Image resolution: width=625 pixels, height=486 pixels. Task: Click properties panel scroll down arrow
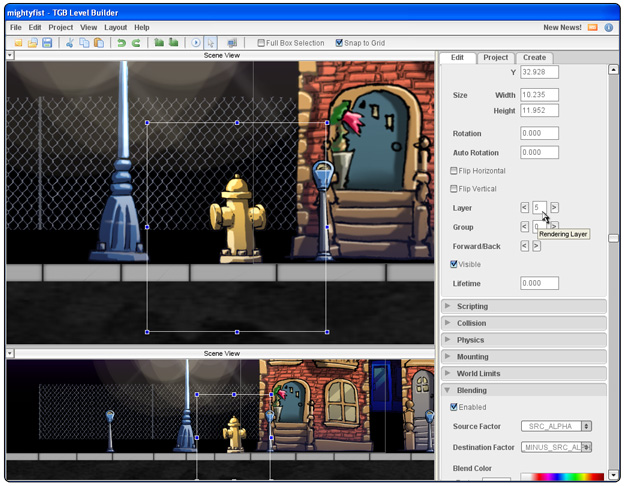(613, 475)
